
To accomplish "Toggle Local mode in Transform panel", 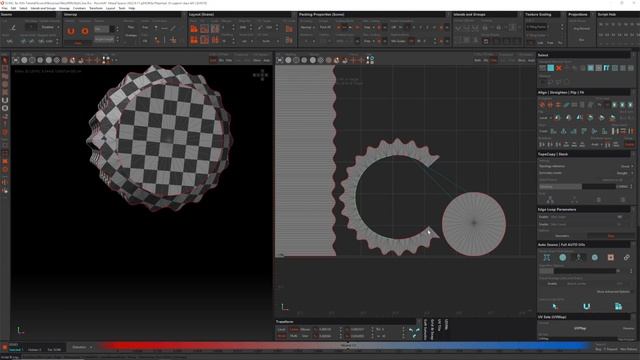I will click(282, 329).
